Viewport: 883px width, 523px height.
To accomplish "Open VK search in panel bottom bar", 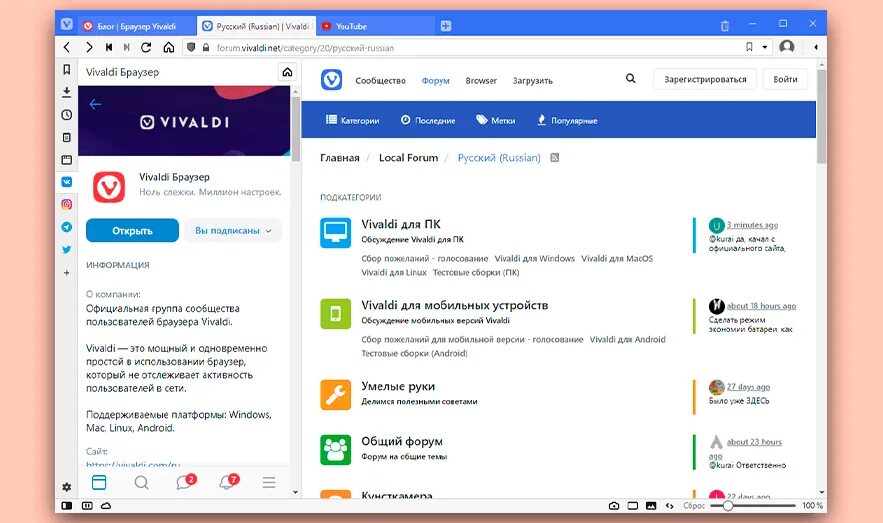I will coord(142,482).
